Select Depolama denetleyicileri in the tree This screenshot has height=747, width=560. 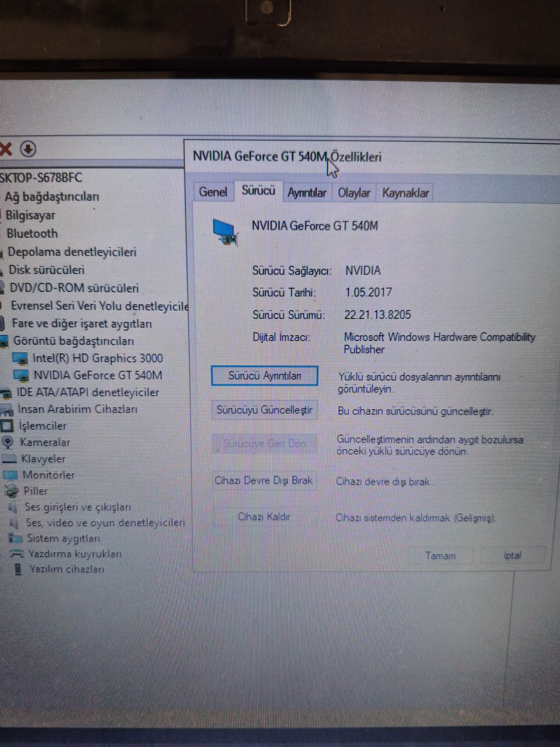click(72, 252)
